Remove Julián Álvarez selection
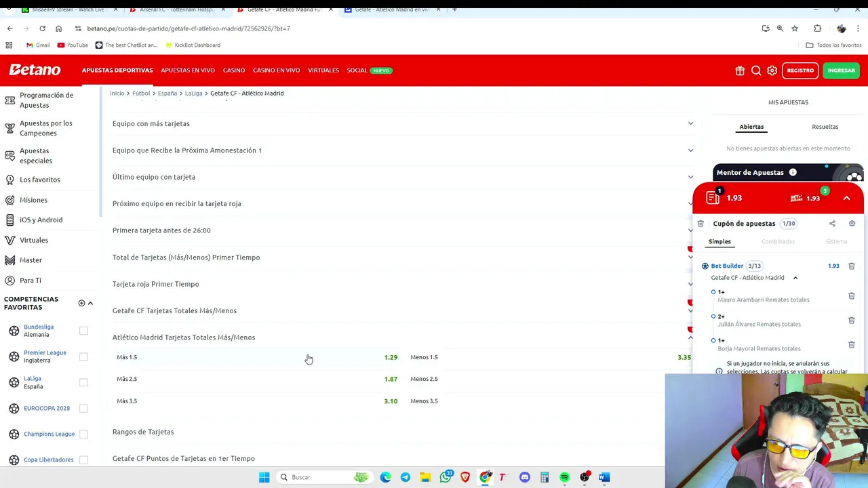Image resolution: width=868 pixels, height=488 pixels. point(852,321)
